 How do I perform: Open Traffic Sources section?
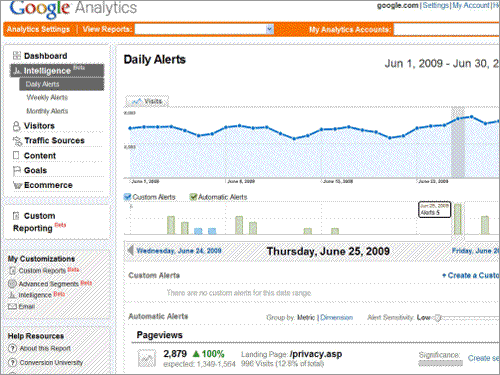point(54,141)
